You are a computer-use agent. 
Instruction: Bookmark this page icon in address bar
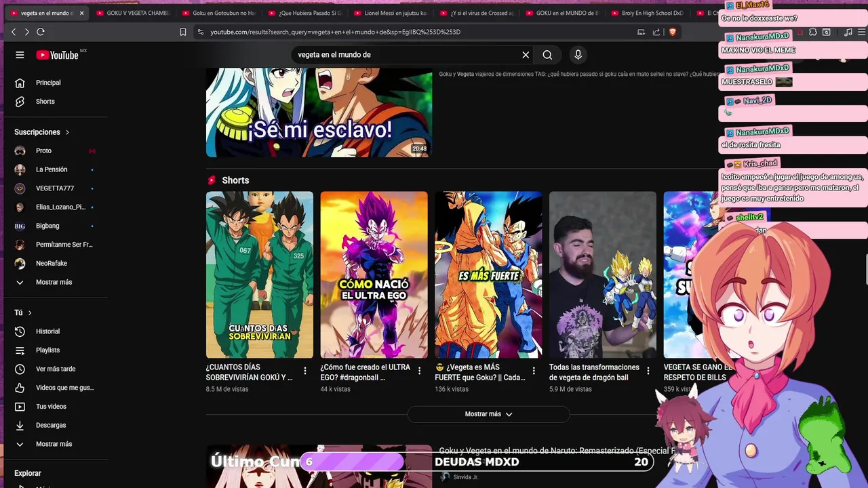183,32
